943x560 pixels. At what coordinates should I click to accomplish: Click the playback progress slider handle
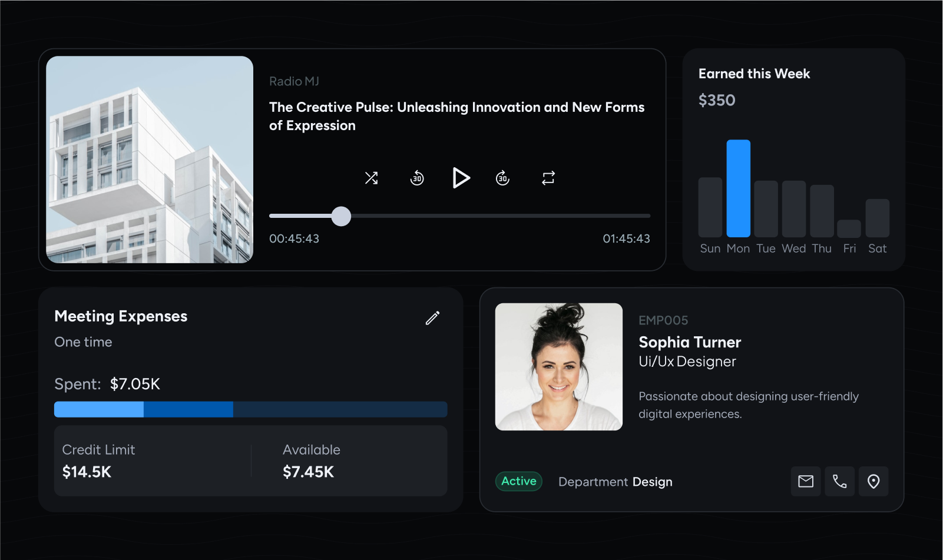coord(341,216)
